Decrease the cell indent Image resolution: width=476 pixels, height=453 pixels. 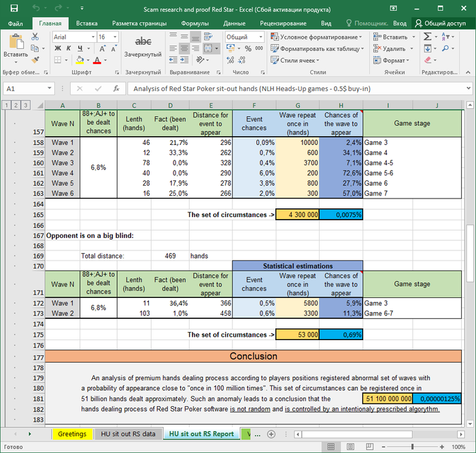(x=173, y=60)
